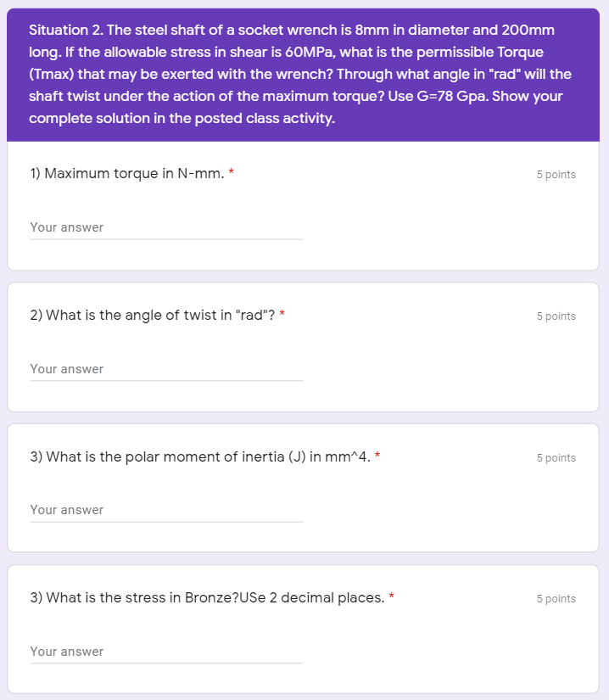Select the Situation 2 description banner
The width and height of the screenshot is (609, 700).
tap(304, 74)
